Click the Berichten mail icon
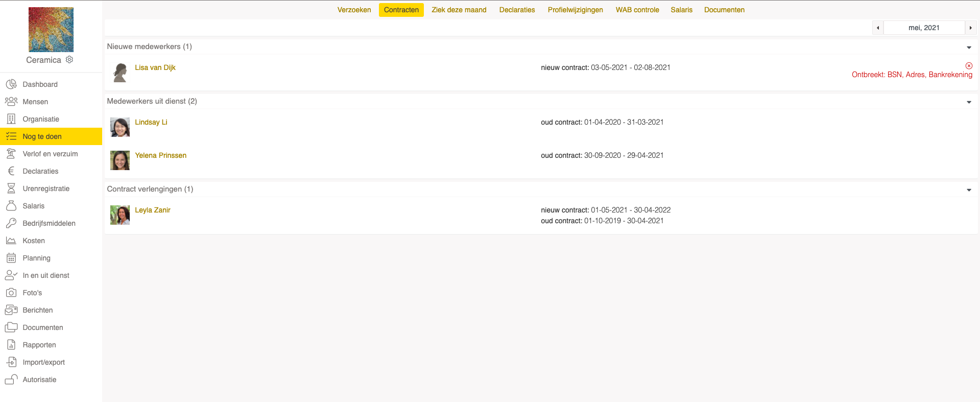980x402 pixels. tap(11, 310)
